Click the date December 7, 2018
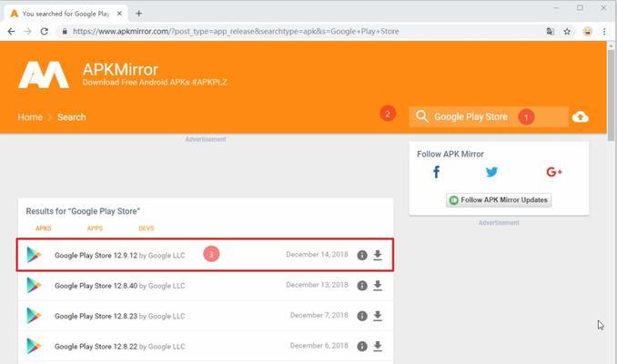Image resolution: width=617 pixels, height=364 pixels. (319, 315)
